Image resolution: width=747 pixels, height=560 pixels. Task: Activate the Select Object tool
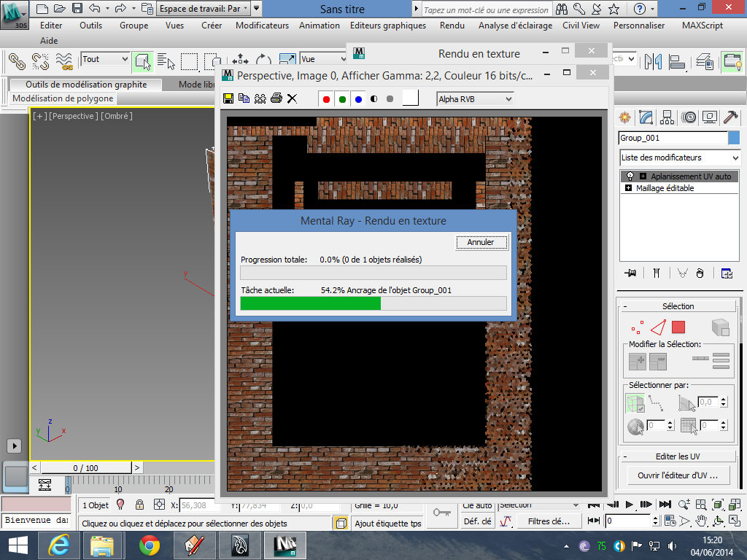click(x=142, y=61)
